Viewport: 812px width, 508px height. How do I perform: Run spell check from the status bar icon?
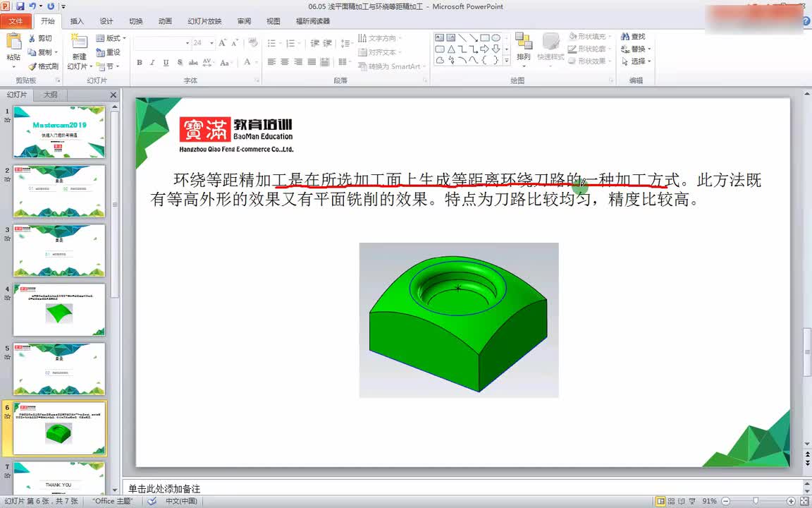pyautogui.click(x=152, y=501)
